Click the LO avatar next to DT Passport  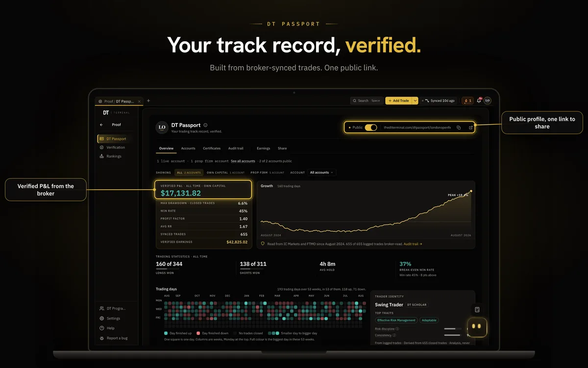(162, 128)
